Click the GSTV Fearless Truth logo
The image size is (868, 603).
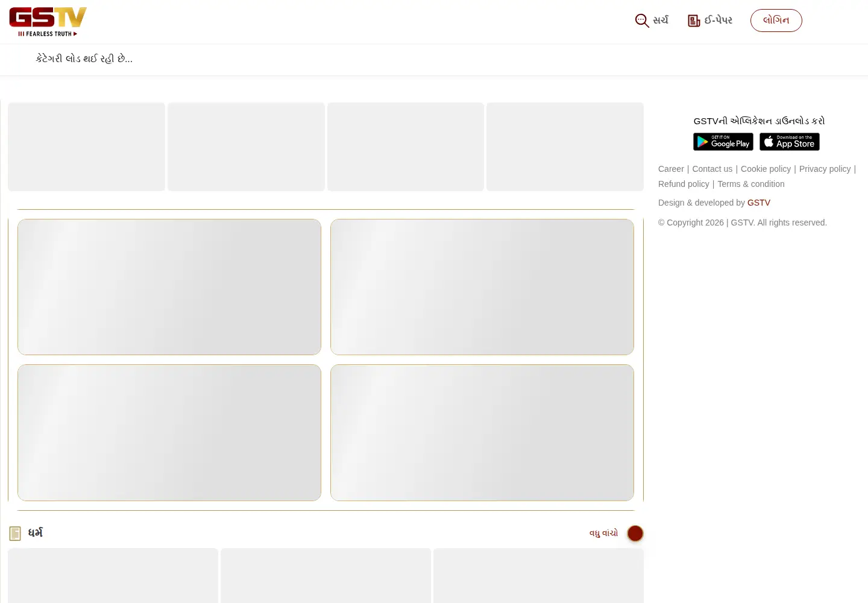point(48,22)
